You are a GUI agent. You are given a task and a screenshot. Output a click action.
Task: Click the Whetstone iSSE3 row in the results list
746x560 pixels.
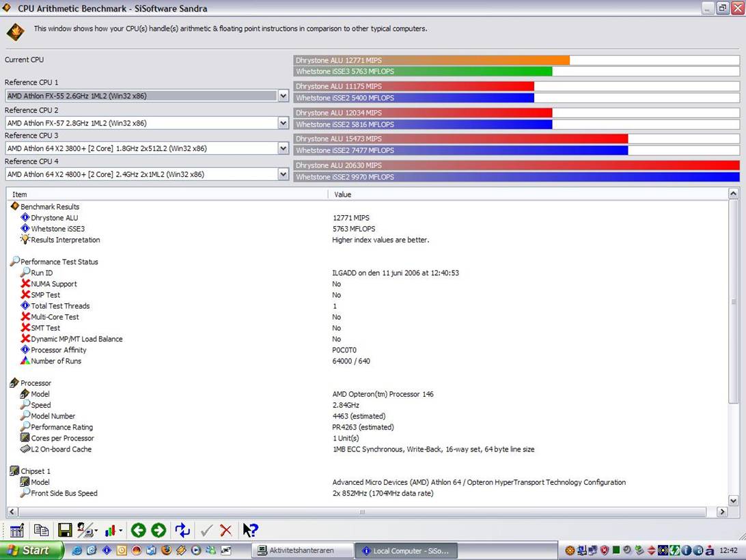tap(58, 229)
